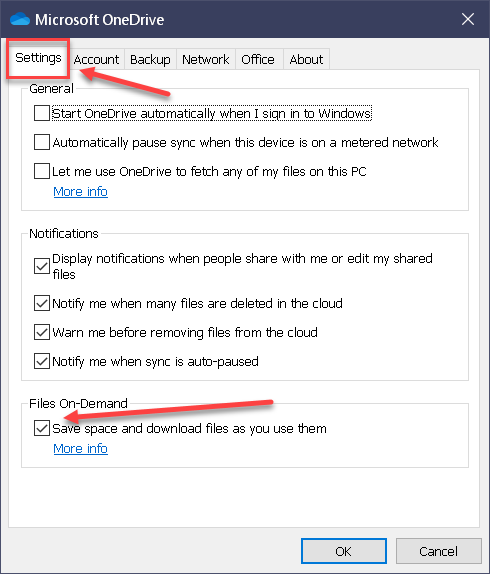Select the Office tab
This screenshot has width=490, height=574.
click(258, 59)
